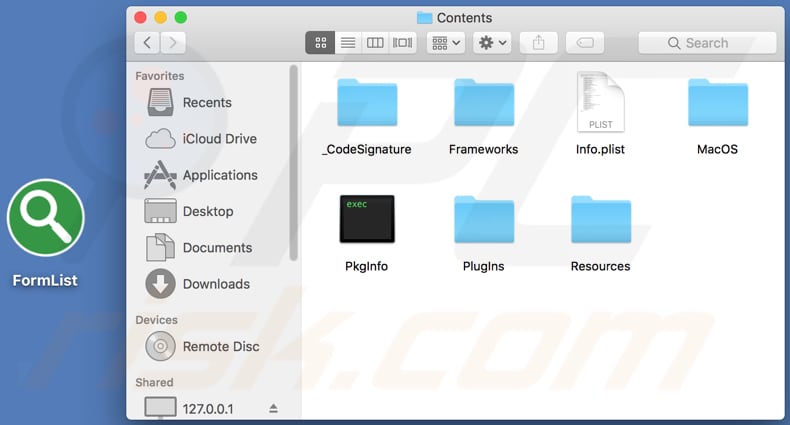Select Applications in the sidebar
This screenshot has width=790, height=425.
220,175
